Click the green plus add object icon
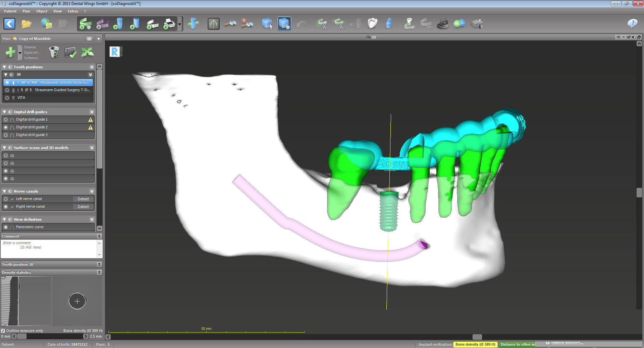Screen dimensions: 644x348 point(10,52)
